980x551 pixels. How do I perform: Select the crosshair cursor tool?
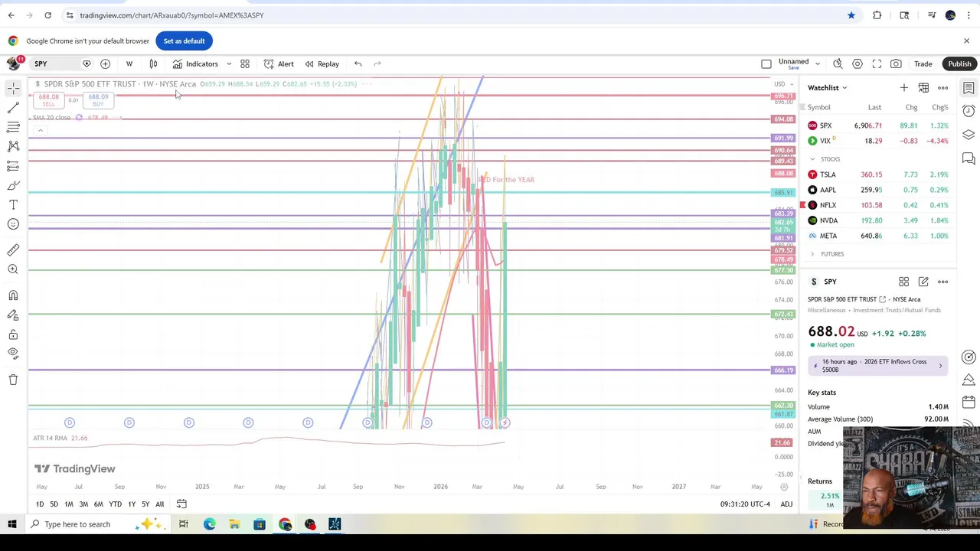pos(13,89)
